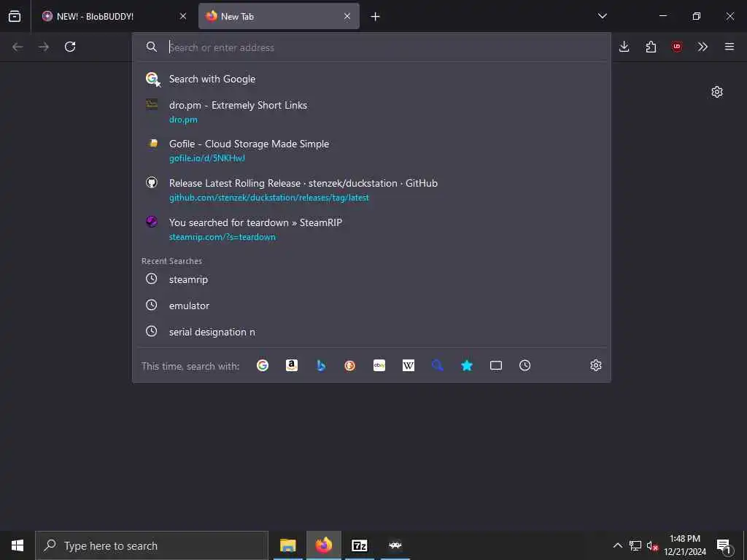Open the clock showing 1:48 PM
The width and height of the screenshot is (747, 560).
coord(685,545)
